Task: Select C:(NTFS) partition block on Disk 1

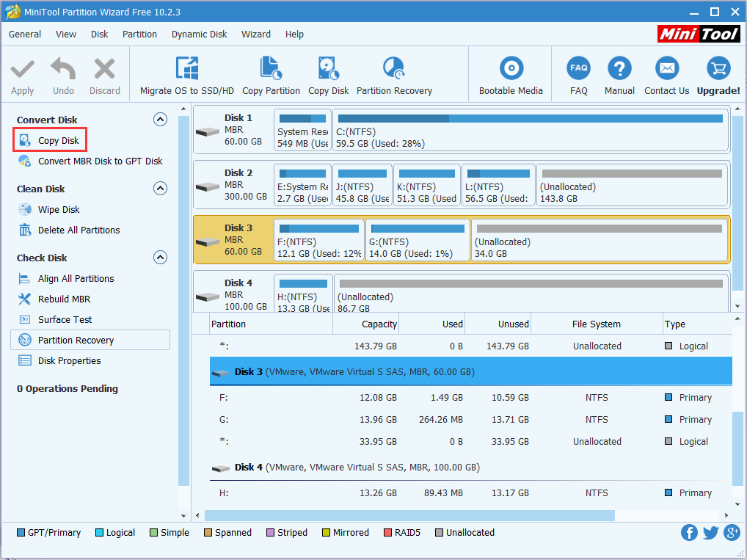Action: click(531, 130)
